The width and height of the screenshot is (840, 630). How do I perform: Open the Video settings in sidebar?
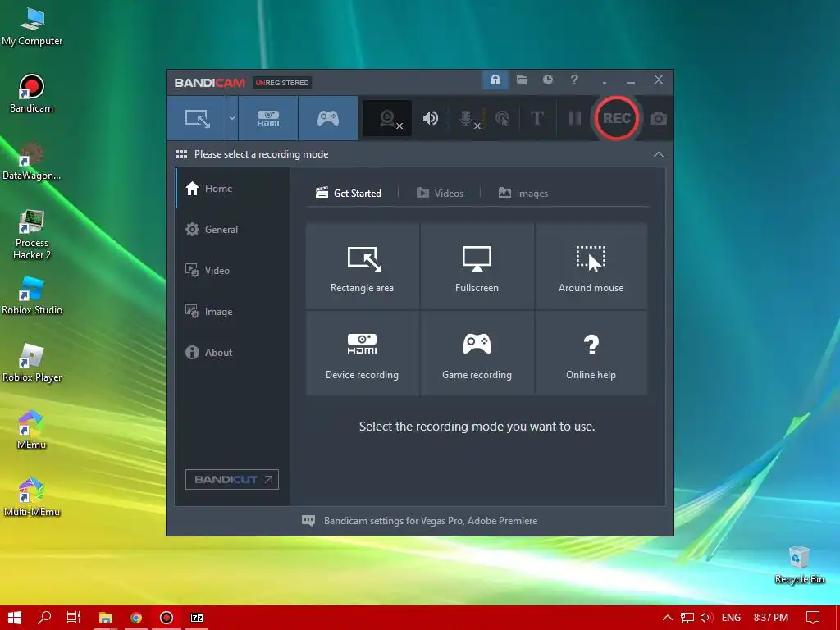click(232, 271)
